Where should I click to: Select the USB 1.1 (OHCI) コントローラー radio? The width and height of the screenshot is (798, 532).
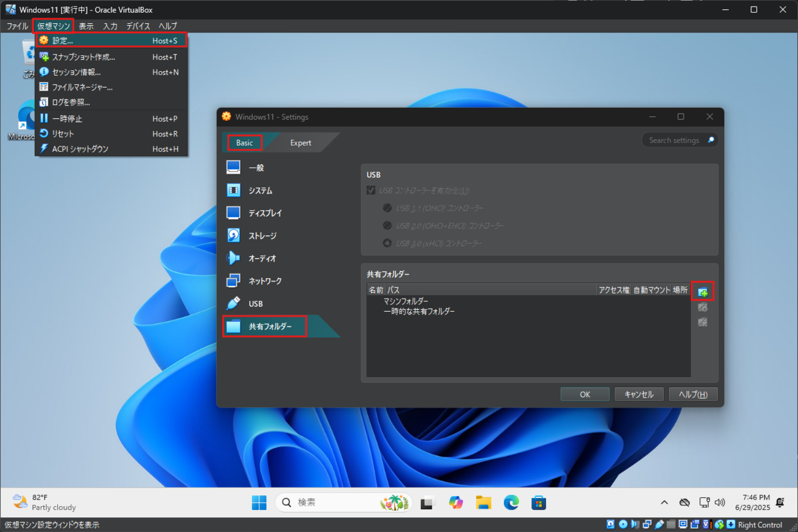click(x=387, y=208)
